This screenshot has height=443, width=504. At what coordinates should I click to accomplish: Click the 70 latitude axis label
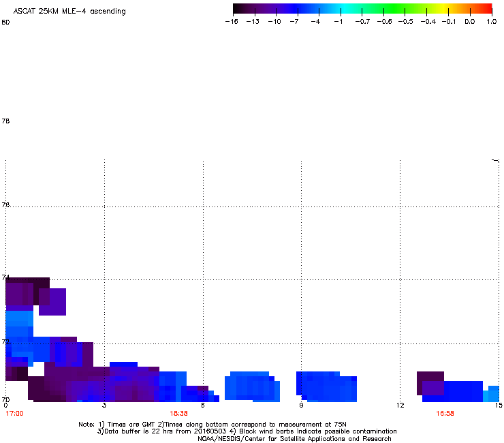pos(5,399)
